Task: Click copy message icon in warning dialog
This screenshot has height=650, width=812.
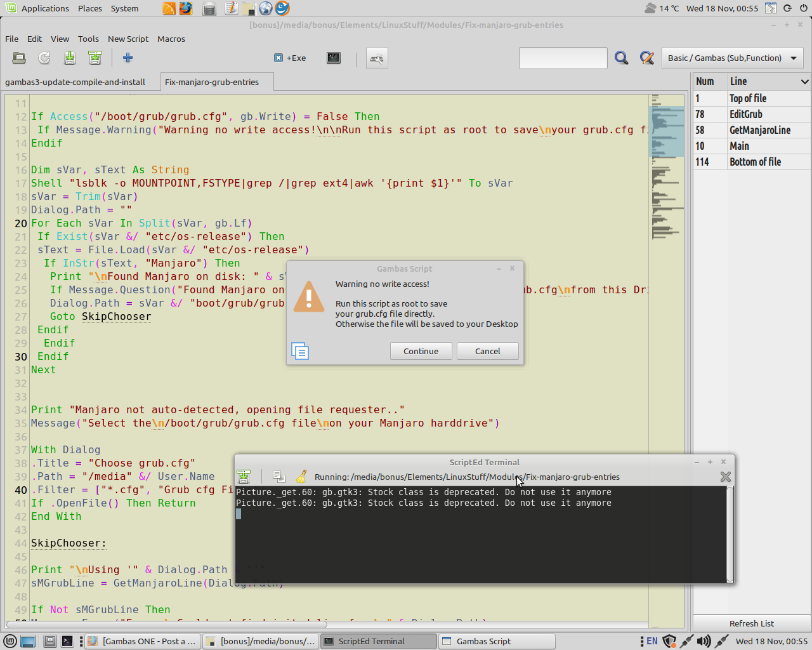Action: click(300, 351)
